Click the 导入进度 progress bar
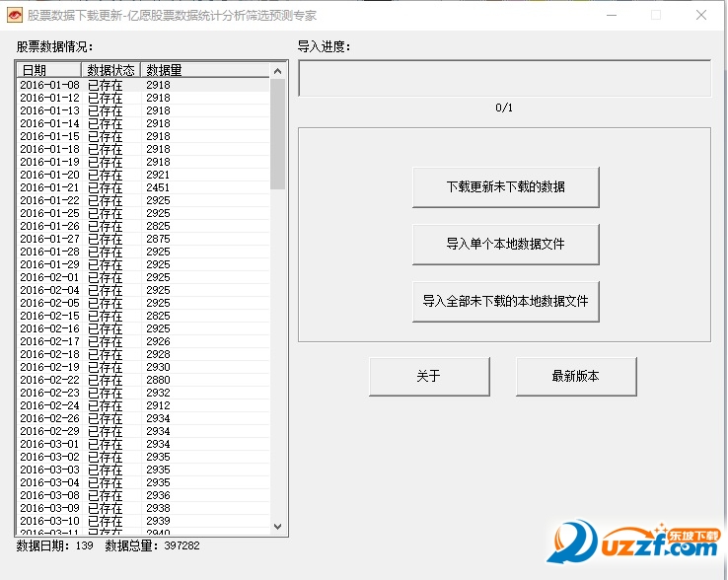This screenshot has height=580, width=728. pyautogui.click(x=505, y=79)
